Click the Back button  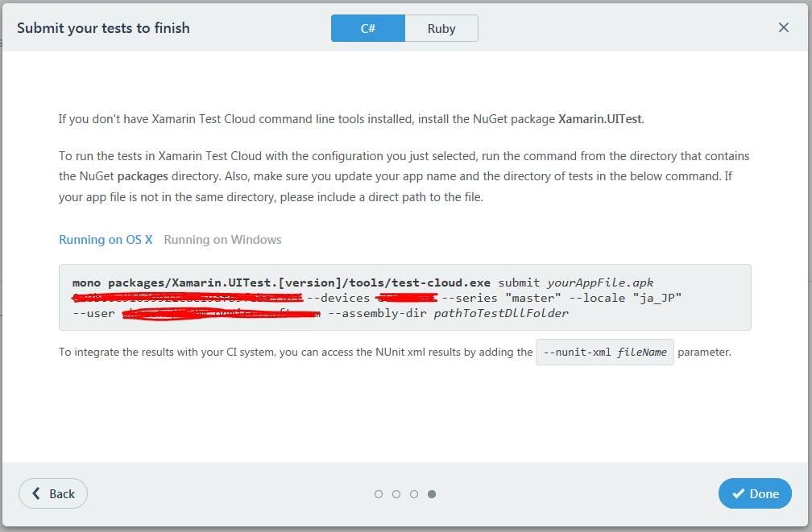(x=53, y=493)
